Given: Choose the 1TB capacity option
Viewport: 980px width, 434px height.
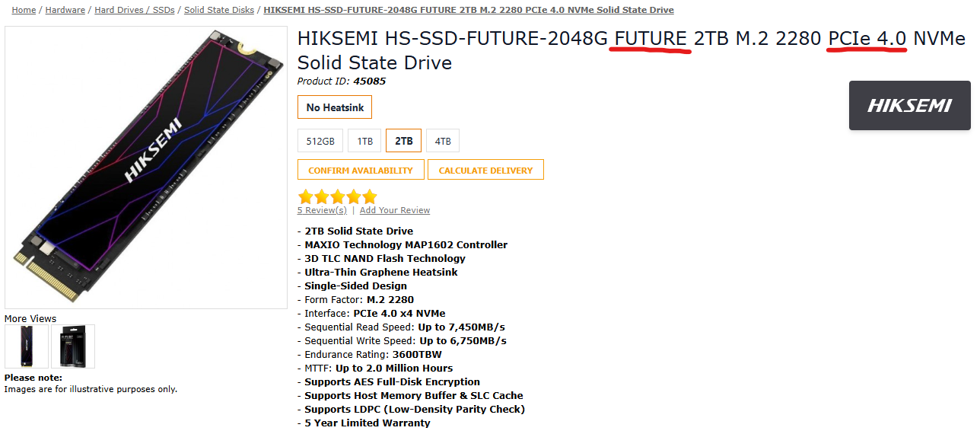Looking at the screenshot, I should click(365, 141).
